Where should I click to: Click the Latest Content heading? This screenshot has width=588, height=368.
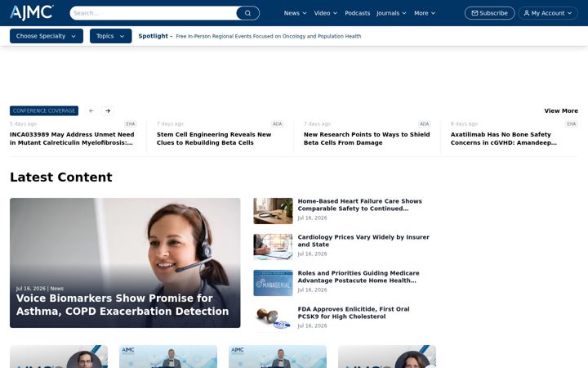[x=60, y=177]
